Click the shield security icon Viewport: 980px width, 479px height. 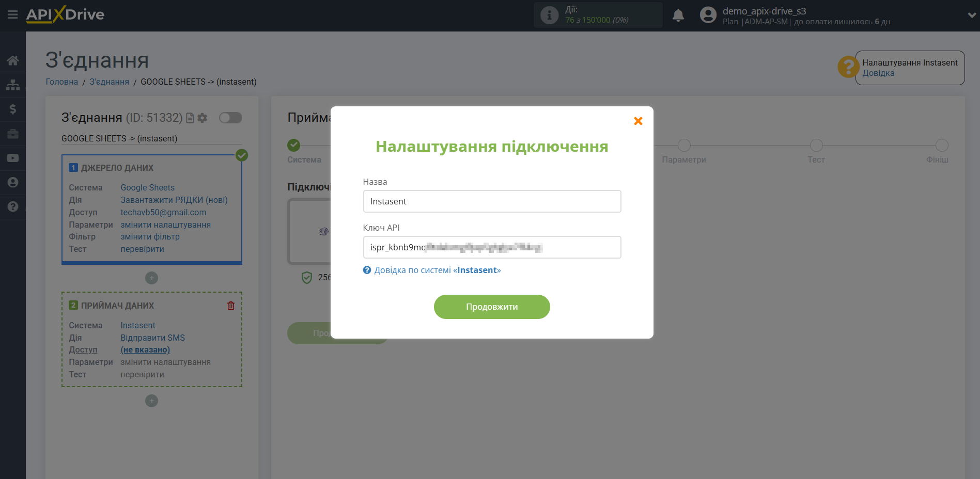(307, 278)
